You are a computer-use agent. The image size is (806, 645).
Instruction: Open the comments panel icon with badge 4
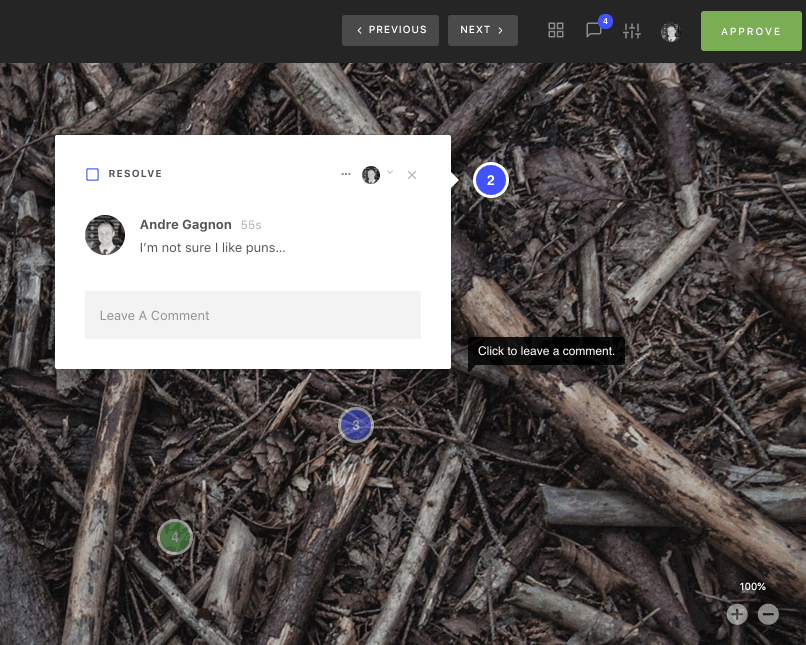coord(594,30)
